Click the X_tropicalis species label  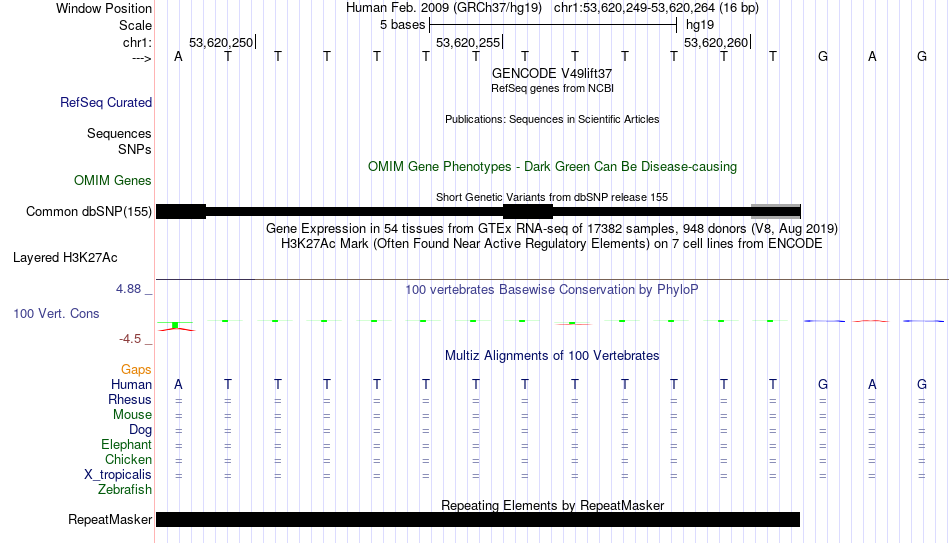click(118, 475)
